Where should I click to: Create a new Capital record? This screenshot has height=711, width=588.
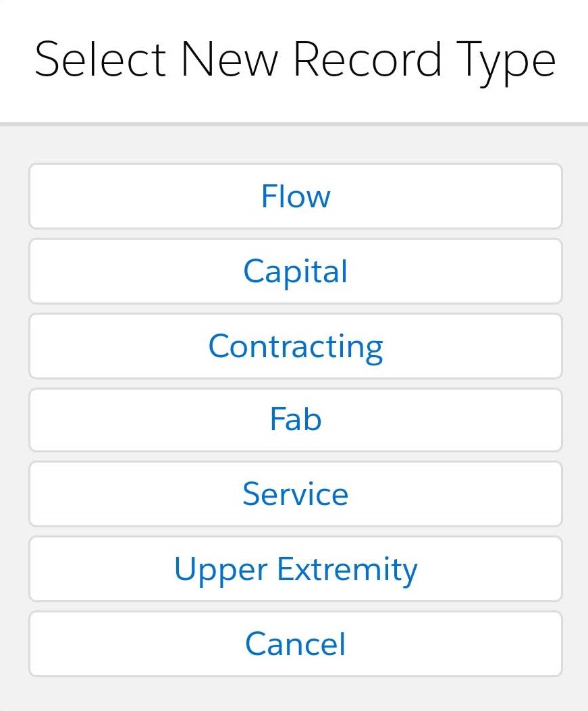pos(295,271)
